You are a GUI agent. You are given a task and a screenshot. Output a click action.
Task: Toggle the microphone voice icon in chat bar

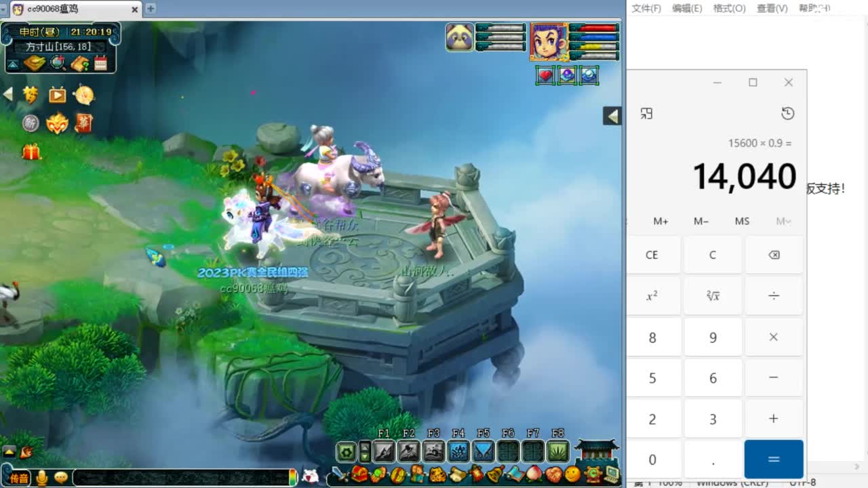(41, 477)
